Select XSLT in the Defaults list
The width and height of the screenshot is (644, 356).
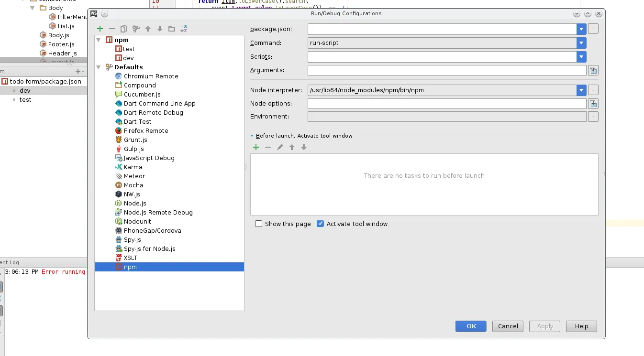click(x=126, y=258)
